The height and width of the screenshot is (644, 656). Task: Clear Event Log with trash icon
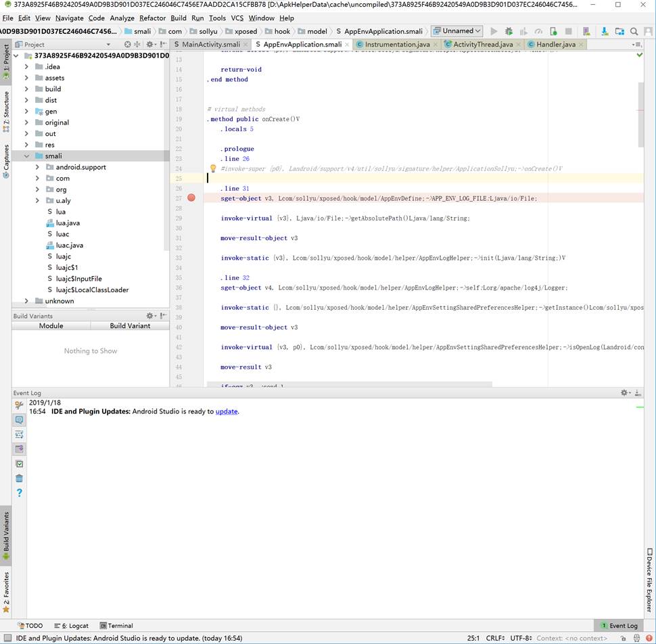click(19, 478)
